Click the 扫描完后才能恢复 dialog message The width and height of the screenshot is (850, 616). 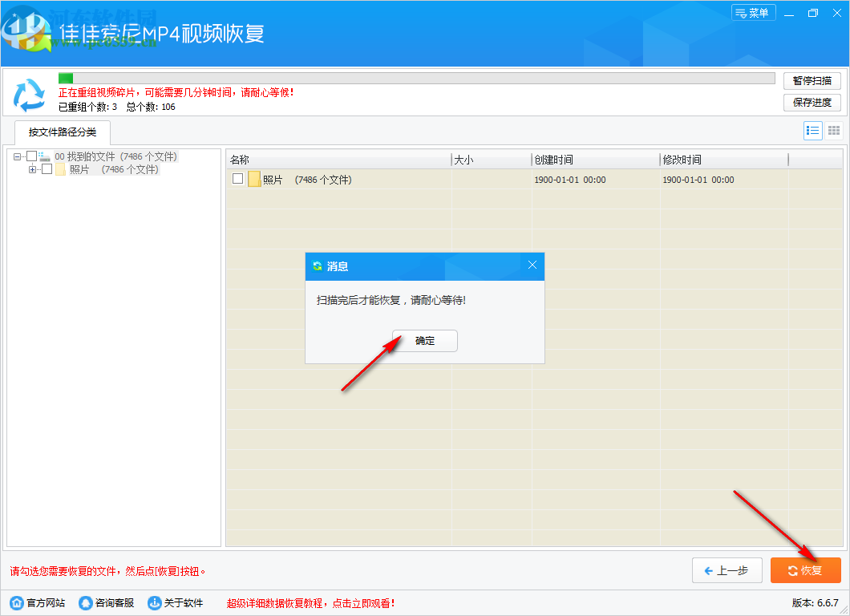[391, 300]
